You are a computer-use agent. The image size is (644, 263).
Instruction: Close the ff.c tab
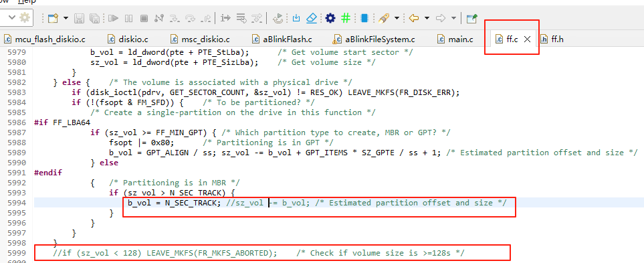[x=528, y=39]
